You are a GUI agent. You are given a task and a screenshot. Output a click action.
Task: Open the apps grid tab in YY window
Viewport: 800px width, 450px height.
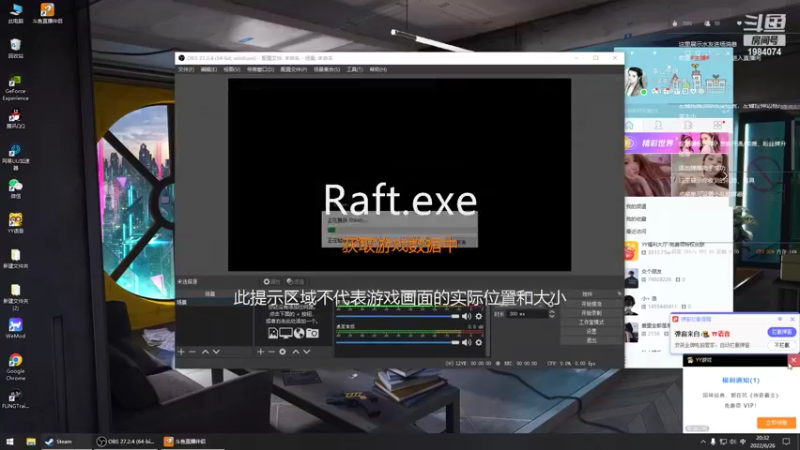coord(718,125)
